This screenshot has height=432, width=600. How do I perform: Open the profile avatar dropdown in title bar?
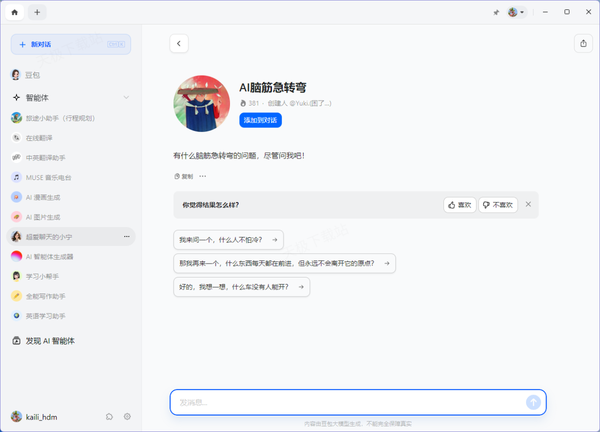pyautogui.click(x=516, y=12)
